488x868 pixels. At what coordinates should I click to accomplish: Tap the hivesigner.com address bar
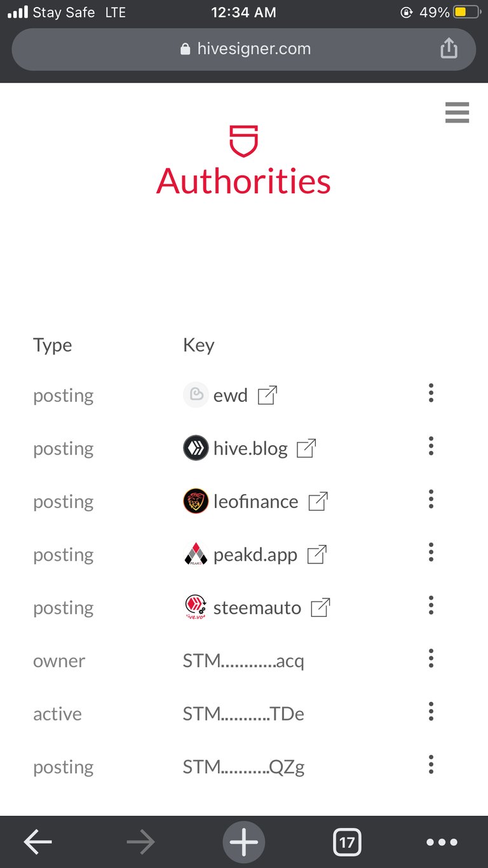[x=244, y=49]
